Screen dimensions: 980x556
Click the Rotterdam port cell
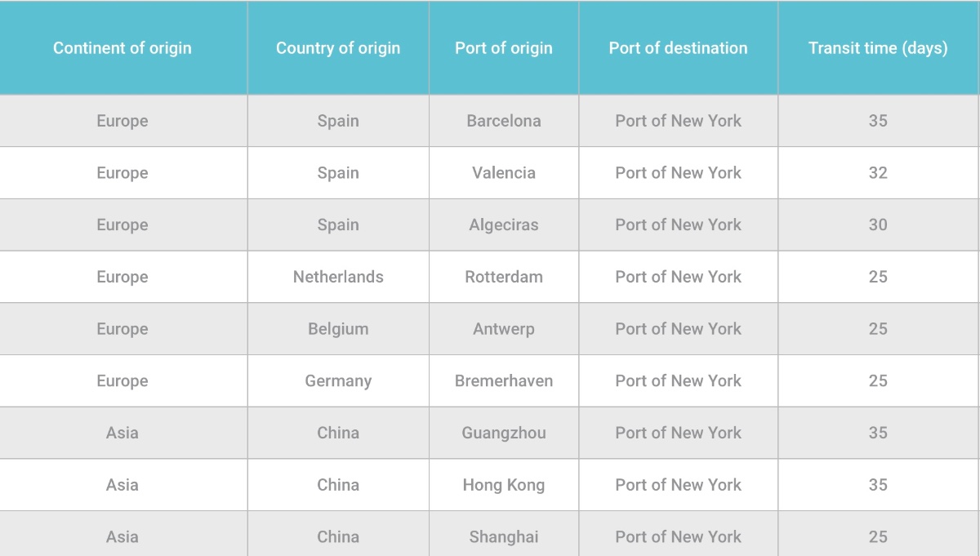point(504,277)
